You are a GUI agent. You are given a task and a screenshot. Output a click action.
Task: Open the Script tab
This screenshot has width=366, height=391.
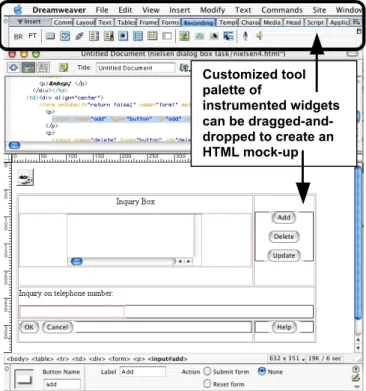315,23
